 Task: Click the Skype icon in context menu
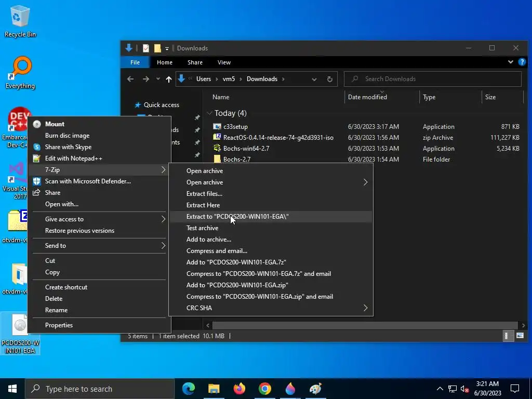(37, 147)
